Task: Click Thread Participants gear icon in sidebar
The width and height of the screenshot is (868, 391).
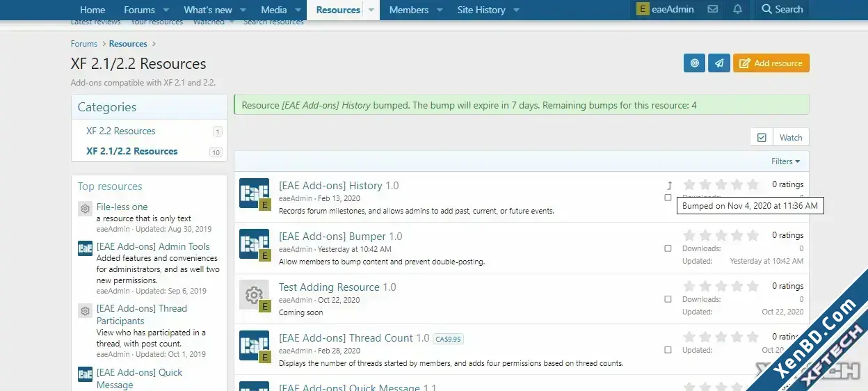Action: pos(85,310)
